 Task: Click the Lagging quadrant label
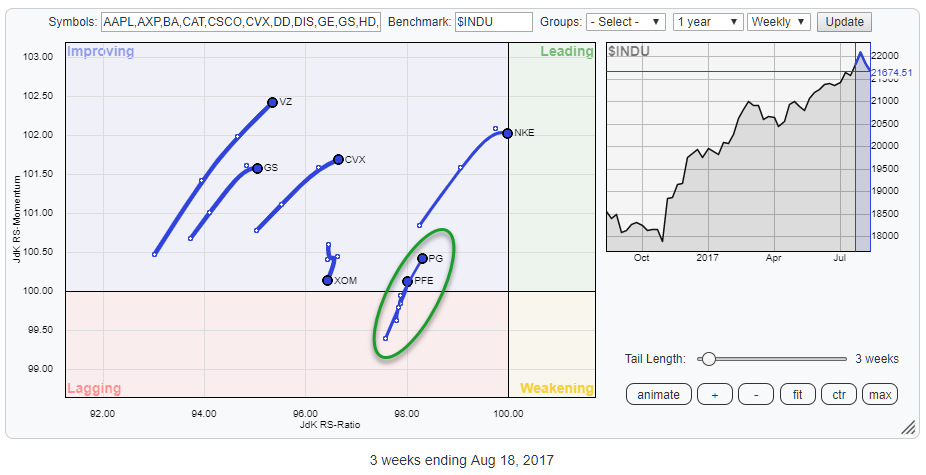point(94,388)
